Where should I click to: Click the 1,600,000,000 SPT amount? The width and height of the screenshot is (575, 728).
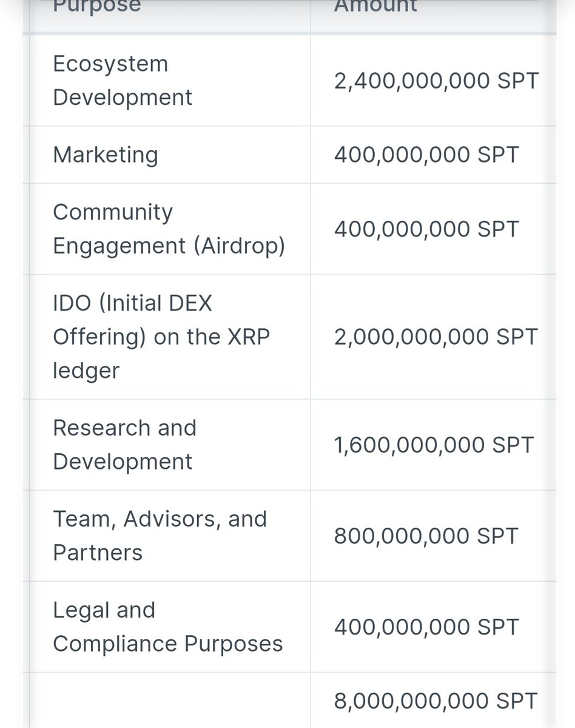coord(434,445)
